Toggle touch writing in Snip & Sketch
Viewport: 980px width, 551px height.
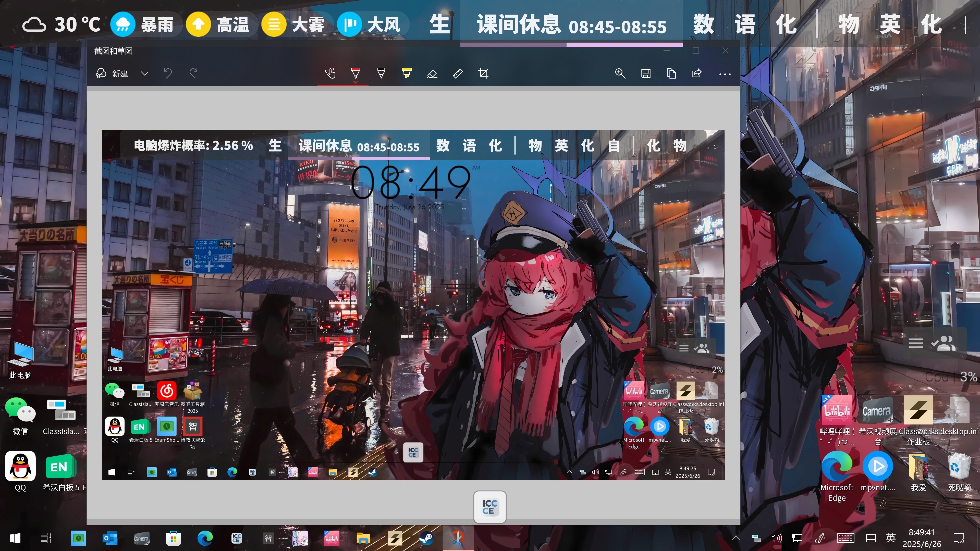330,73
